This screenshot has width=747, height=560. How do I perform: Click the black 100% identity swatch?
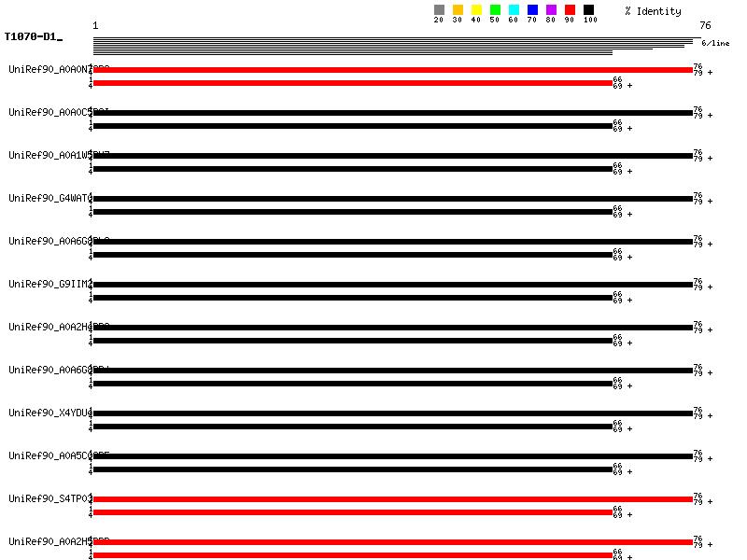(x=588, y=10)
